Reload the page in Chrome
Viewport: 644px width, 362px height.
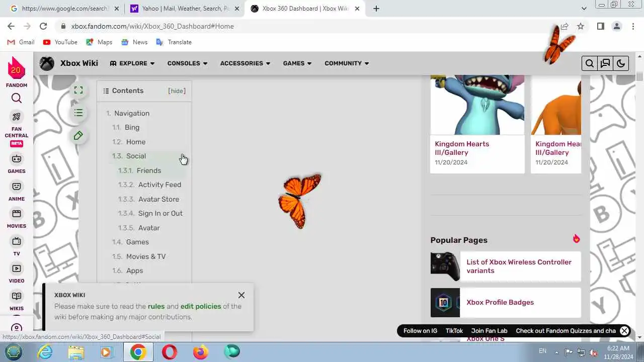coord(43,26)
